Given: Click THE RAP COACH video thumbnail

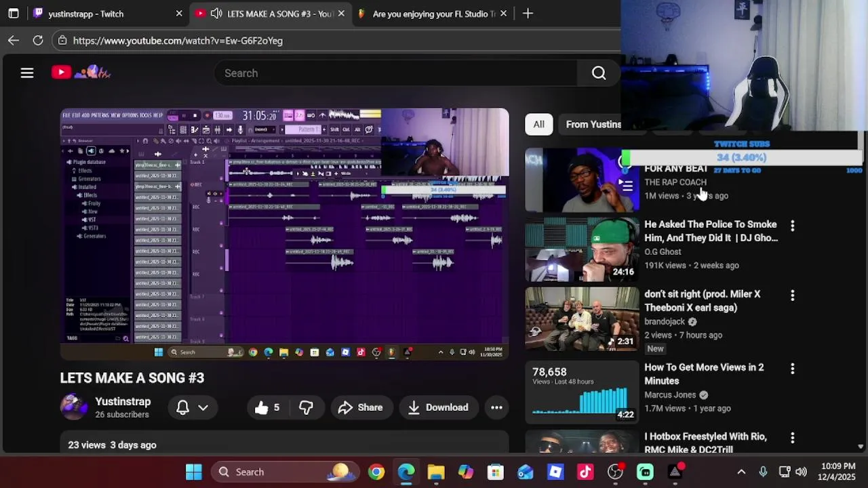Looking at the screenshot, I should click(x=582, y=180).
